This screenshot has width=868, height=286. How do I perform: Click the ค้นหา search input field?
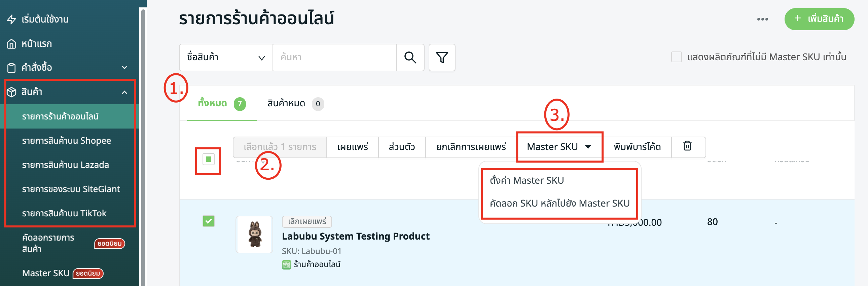point(334,57)
